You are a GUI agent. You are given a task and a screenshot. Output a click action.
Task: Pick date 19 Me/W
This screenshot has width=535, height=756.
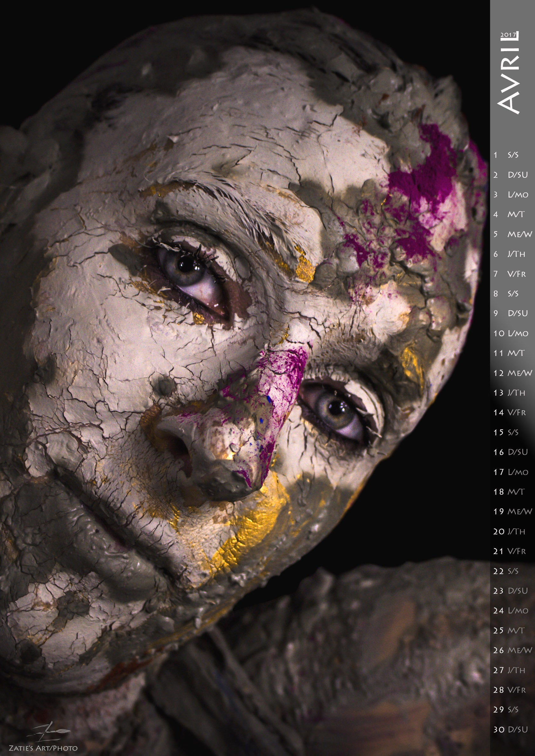(512, 511)
